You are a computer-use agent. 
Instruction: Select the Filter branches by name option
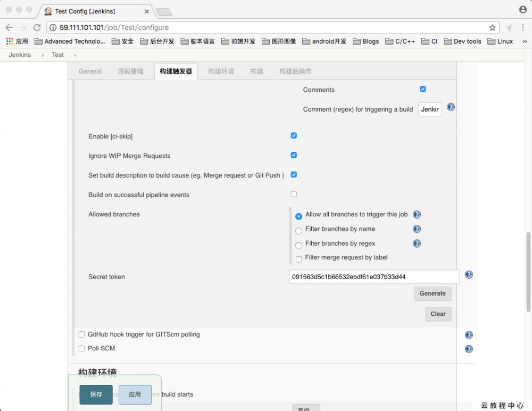[x=298, y=229]
